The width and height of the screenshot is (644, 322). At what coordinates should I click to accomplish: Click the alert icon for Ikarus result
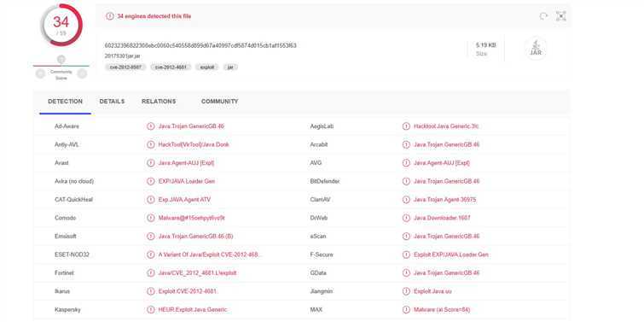click(x=151, y=291)
